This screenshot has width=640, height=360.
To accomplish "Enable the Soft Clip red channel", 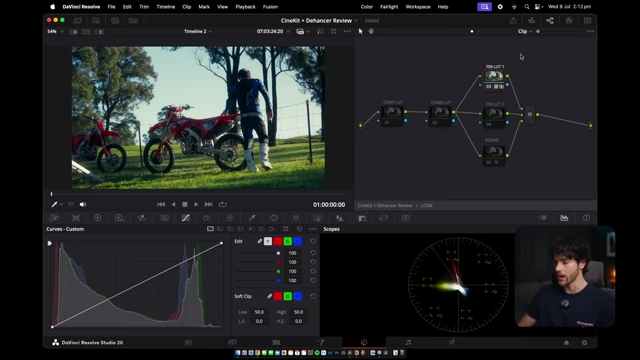I will click(x=278, y=296).
